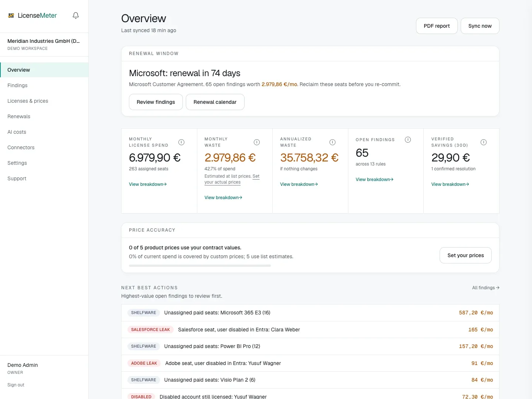Click the 587,20 €/mo amount
Viewport: 532px width, 399px height.
pos(476,313)
